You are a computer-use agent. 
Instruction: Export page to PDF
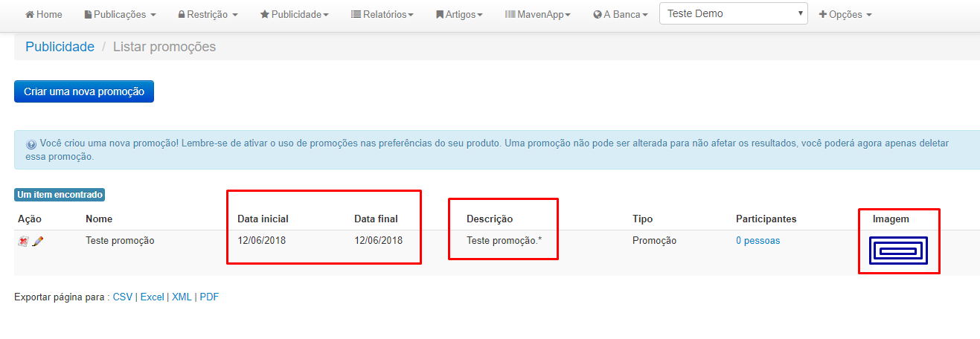(x=209, y=297)
